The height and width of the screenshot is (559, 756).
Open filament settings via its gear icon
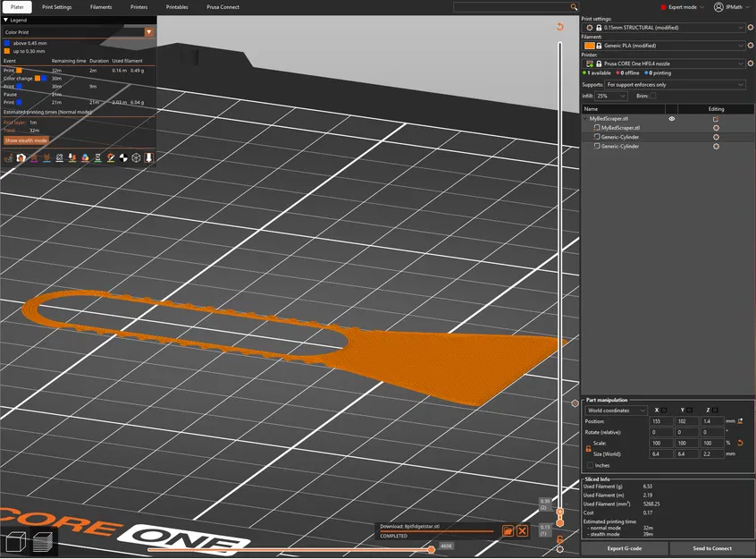coord(749,46)
